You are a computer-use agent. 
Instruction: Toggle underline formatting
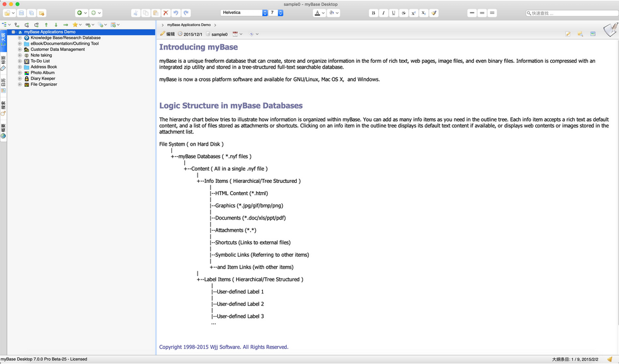393,13
